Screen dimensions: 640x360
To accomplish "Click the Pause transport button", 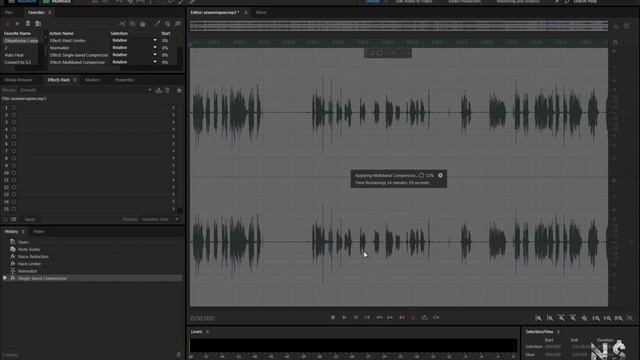I will tap(356, 317).
